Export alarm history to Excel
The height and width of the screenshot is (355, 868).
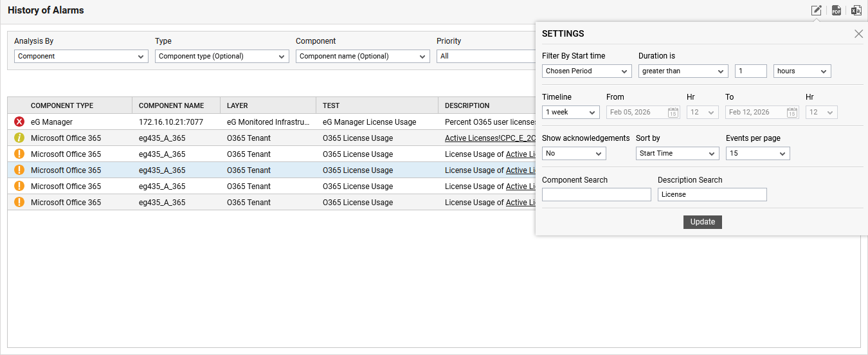(856, 10)
